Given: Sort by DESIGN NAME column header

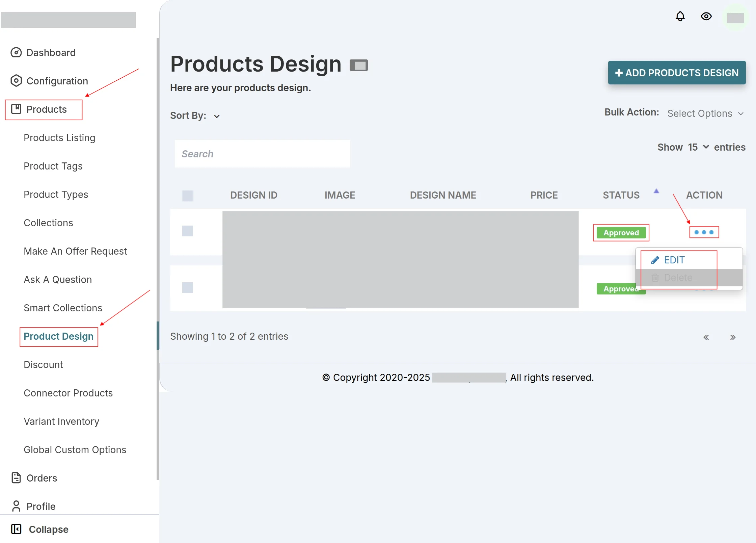Looking at the screenshot, I should pos(443,195).
